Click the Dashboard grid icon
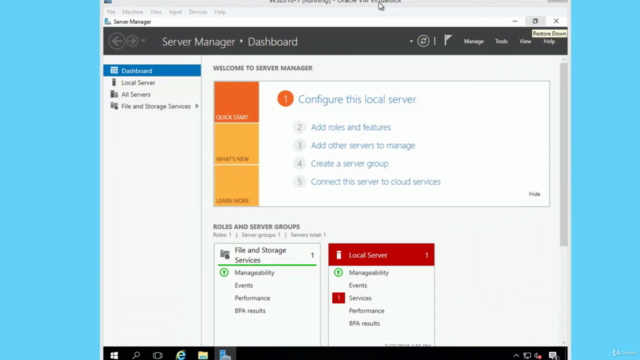The image size is (640, 360). pyautogui.click(x=114, y=71)
